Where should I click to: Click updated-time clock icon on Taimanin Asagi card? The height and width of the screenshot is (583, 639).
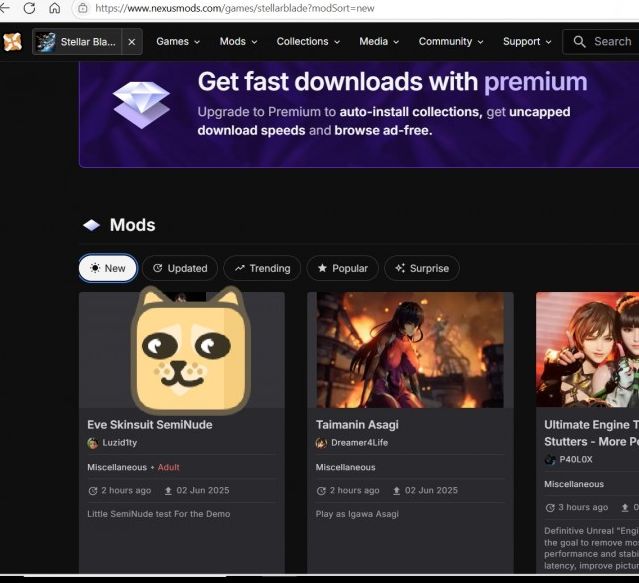tap(321, 491)
